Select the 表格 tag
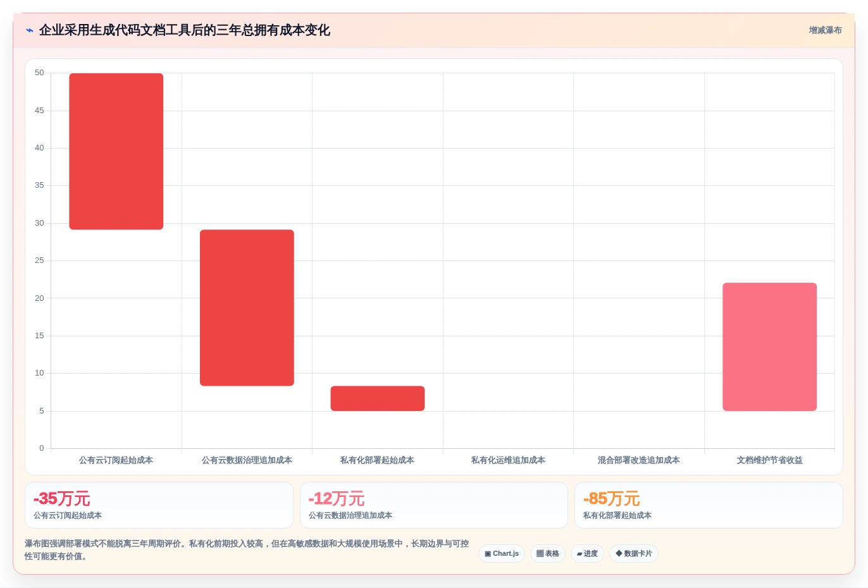The image size is (868, 588). [548, 554]
